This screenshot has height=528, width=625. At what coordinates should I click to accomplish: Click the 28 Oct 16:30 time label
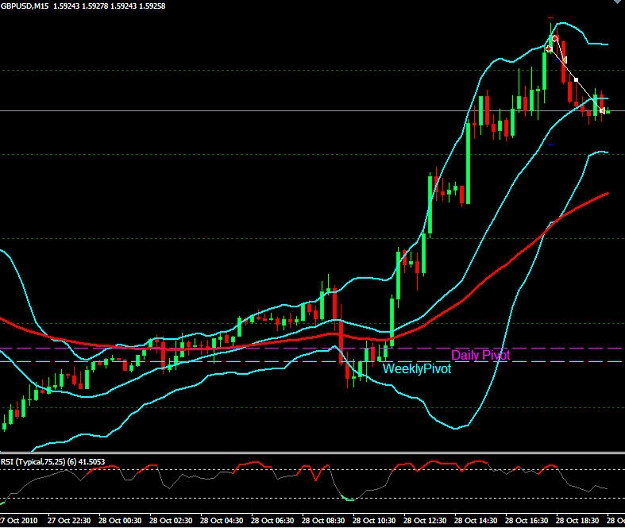(x=527, y=520)
